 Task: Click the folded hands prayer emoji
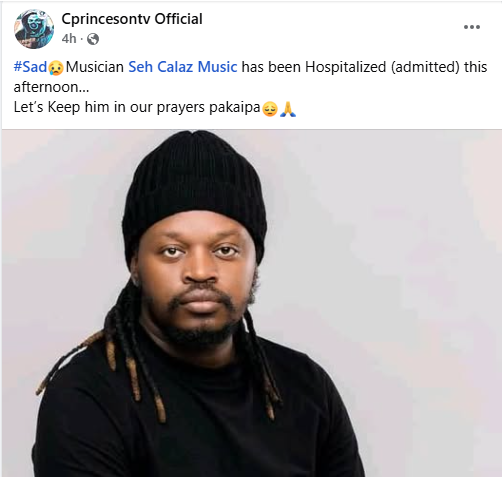click(288, 109)
